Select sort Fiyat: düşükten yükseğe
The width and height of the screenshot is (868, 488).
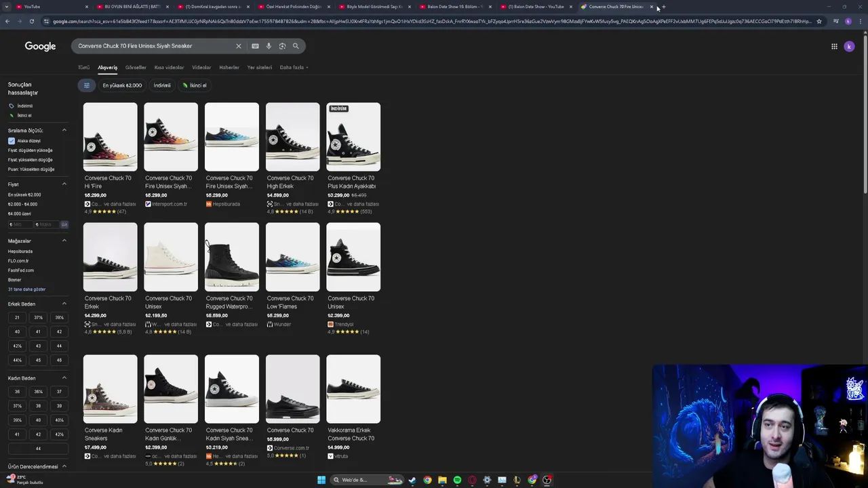(x=30, y=150)
